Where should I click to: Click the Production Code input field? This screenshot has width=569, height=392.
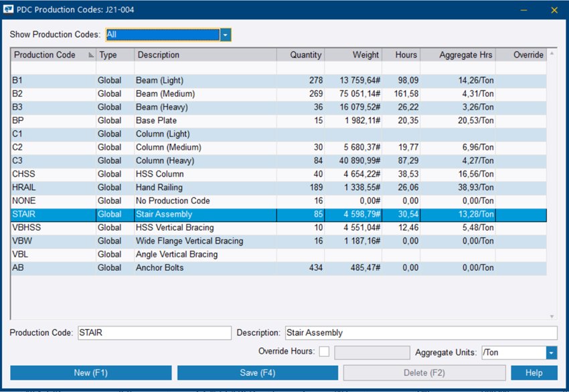click(x=154, y=332)
